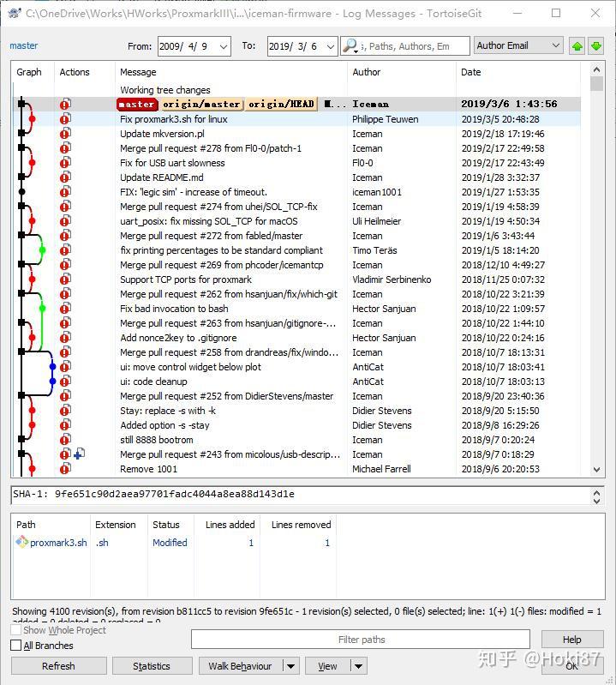Open the Walk Behaviour dropdown arrow
The height and width of the screenshot is (685, 616).
[290, 666]
